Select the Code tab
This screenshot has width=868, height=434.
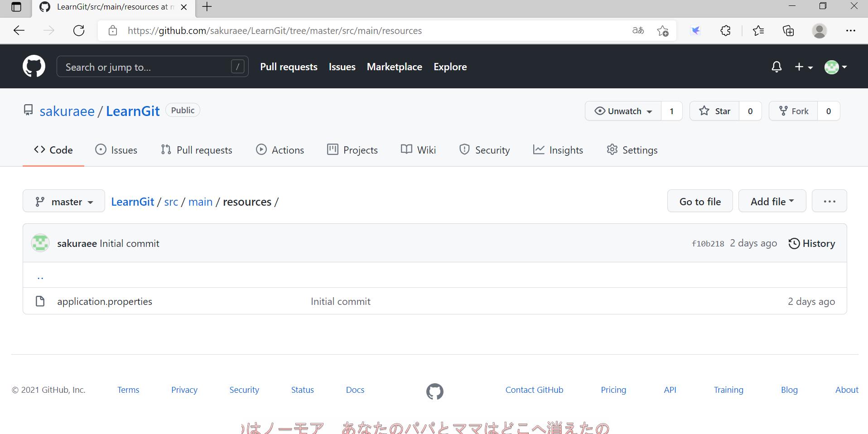pos(53,150)
